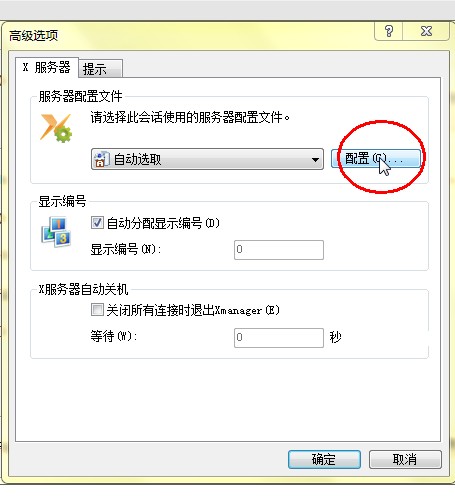Uncheck 自动分配显示编号 checkbox
The width and height of the screenshot is (455, 497).
pos(97,222)
